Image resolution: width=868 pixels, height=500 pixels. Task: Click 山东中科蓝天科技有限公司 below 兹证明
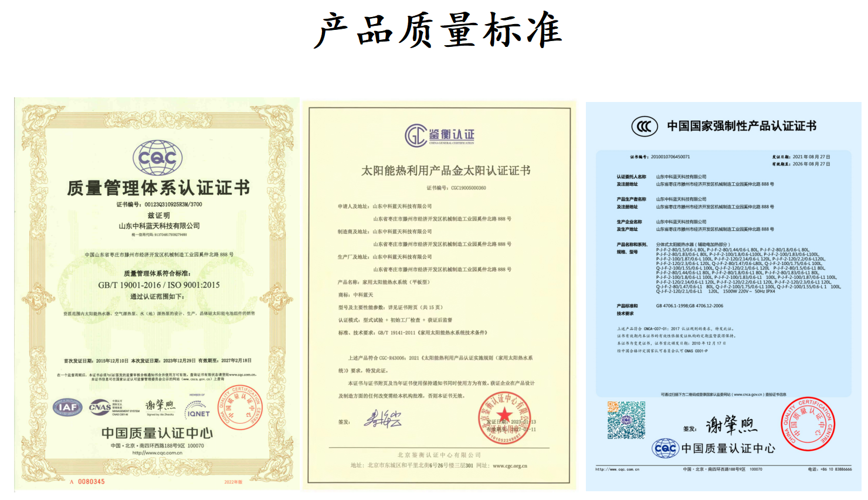(x=159, y=226)
